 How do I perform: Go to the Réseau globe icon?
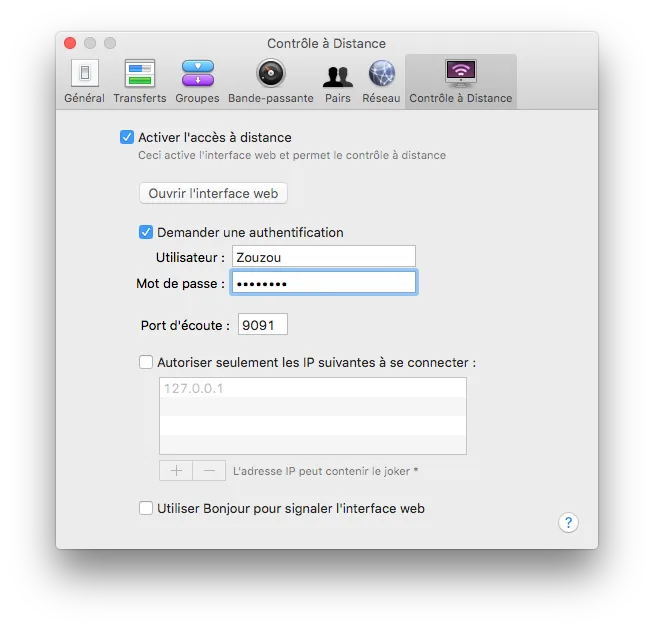[382, 74]
